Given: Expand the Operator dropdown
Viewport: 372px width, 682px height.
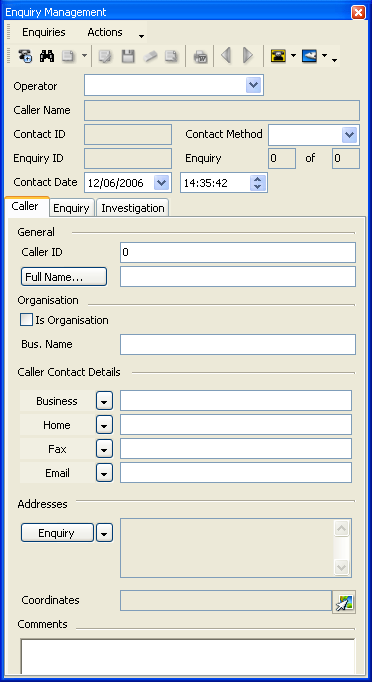Looking at the screenshot, I should click(x=254, y=85).
